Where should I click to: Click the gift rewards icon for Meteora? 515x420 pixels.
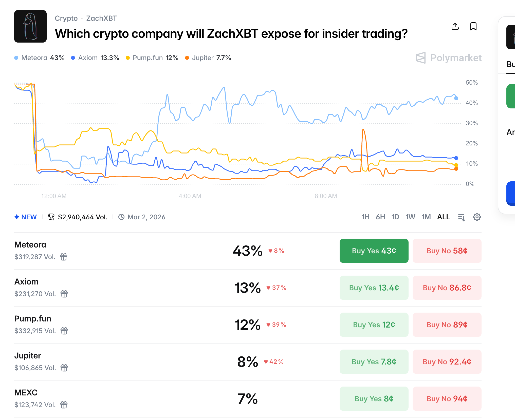coord(64,257)
